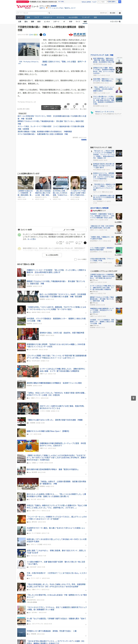Click the 今すぐ参加 button in top banner
The height and width of the screenshot is (644, 138).
coord(61,2)
